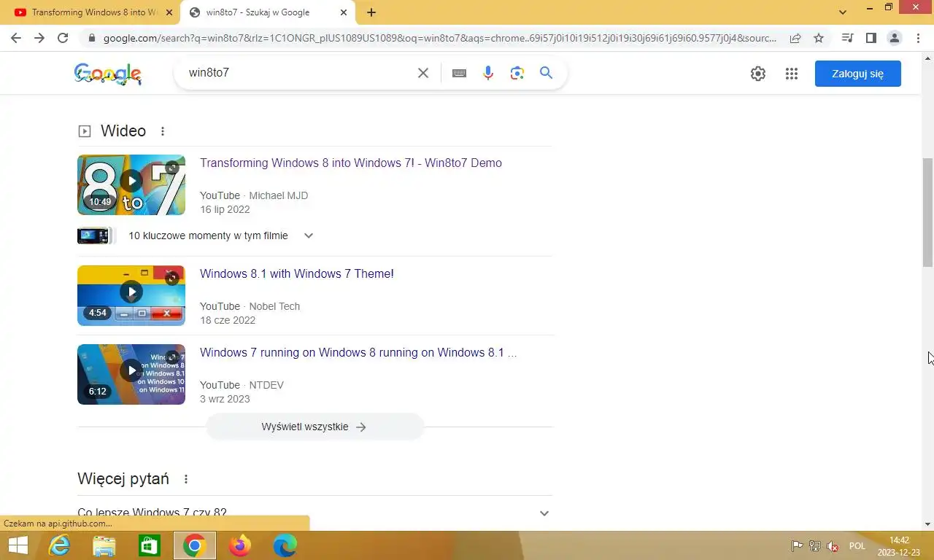
Task: Open Windows 8.1 with Windows 7 Theme link
Action: point(297,274)
